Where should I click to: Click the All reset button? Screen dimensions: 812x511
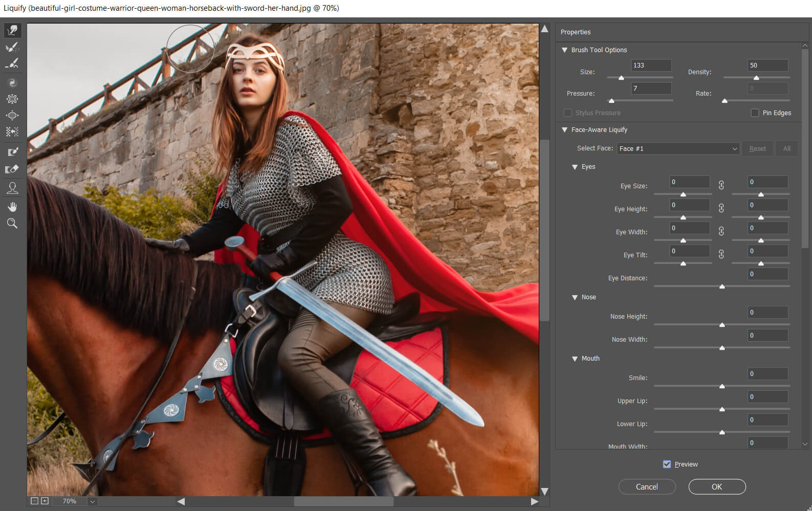point(786,148)
